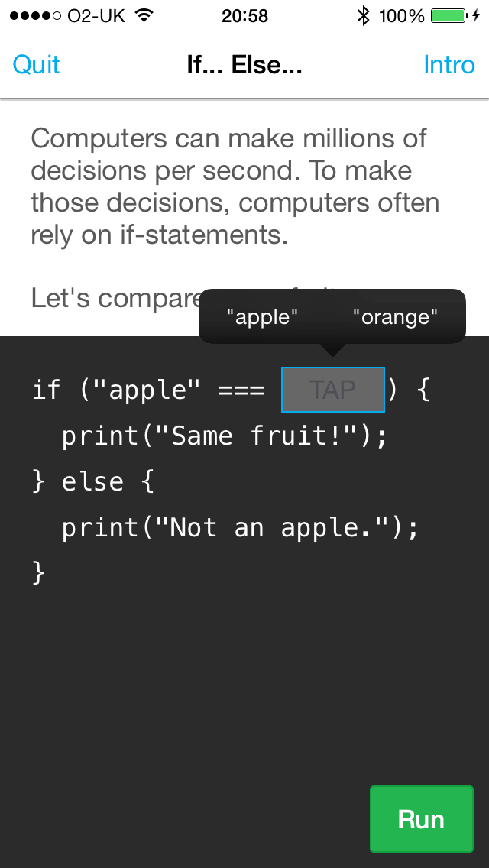Tap the Quit button

[36, 65]
